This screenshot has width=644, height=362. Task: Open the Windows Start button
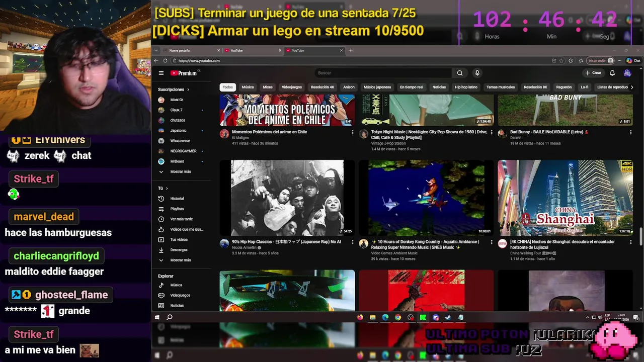coord(157,317)
